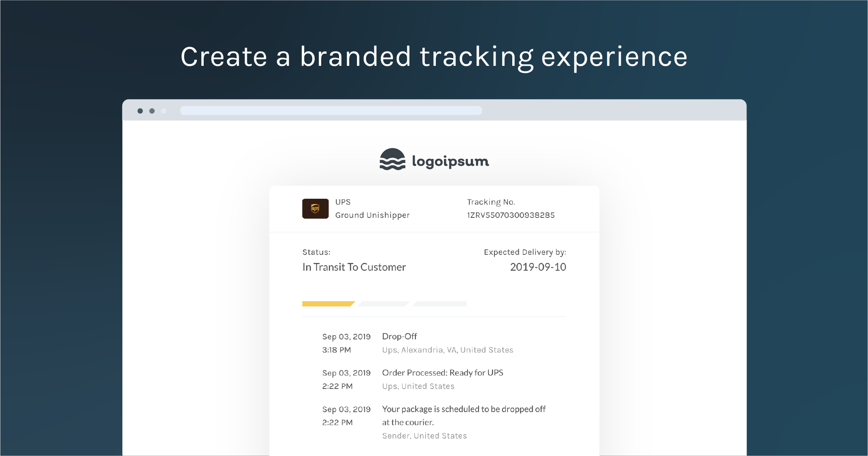Click the 'In Transit To Customer' status
This screenshot has height=456, width=868.
click(x=355, y=267)
